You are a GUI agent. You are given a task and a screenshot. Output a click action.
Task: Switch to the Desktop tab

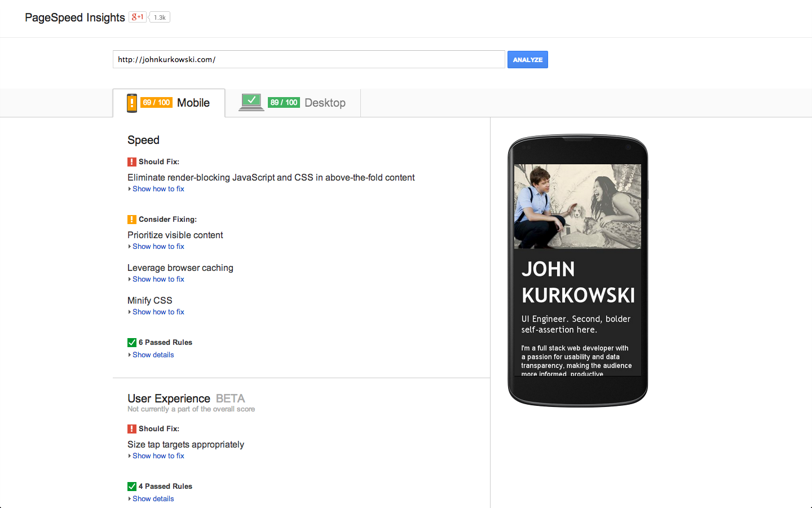tap(293, 103)
